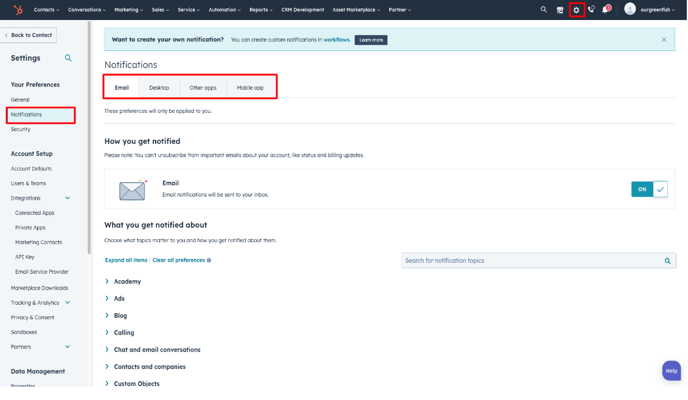Open the ourgreenfish account dropdown
Image resolution: width=688 pixels, height=400 pixels.
657,10
